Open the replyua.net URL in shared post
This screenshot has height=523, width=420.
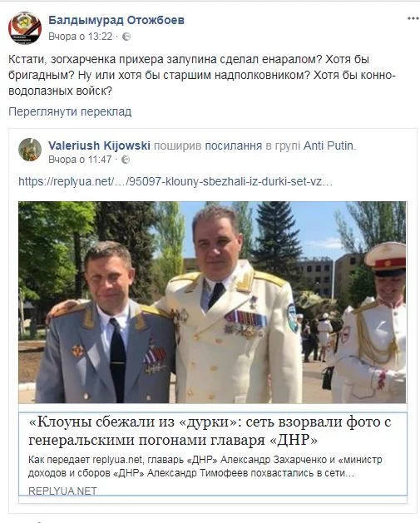coord(175,181)
